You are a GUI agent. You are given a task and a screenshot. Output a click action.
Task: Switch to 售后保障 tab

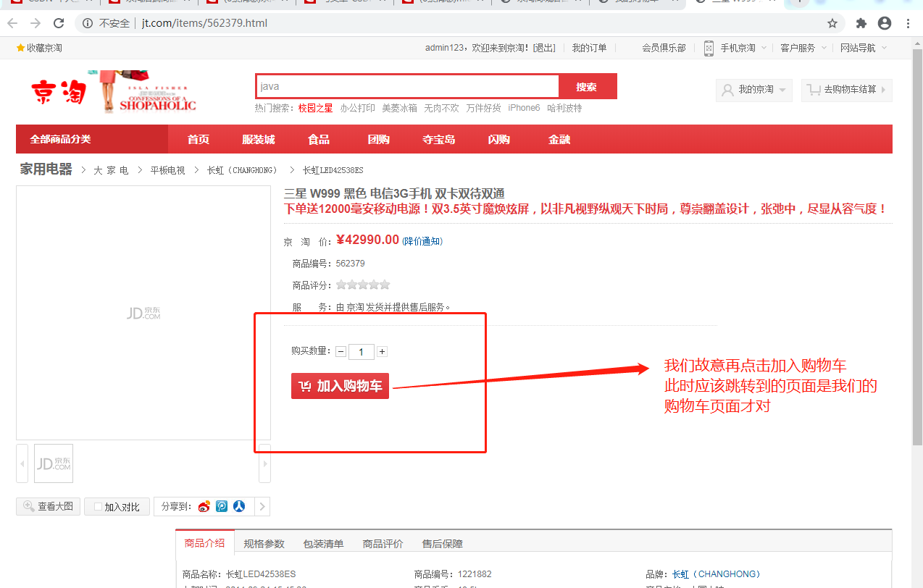tap(442, 543)
